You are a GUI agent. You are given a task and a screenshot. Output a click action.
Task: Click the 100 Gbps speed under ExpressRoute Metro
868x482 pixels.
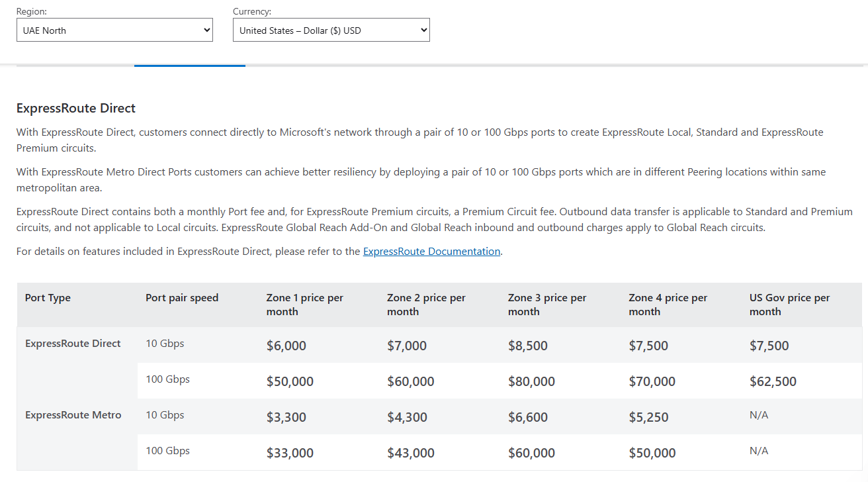pyautogui.click(x=167, y=451)
